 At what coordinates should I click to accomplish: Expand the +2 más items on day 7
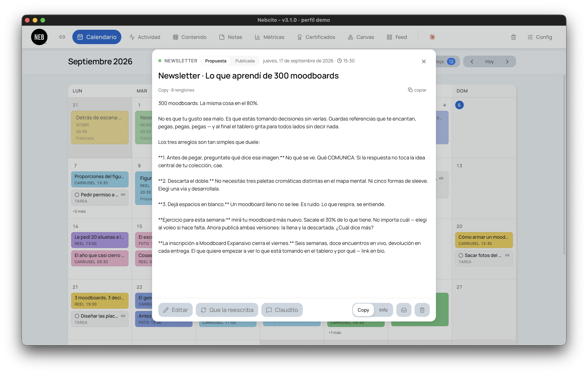[79, 211]
